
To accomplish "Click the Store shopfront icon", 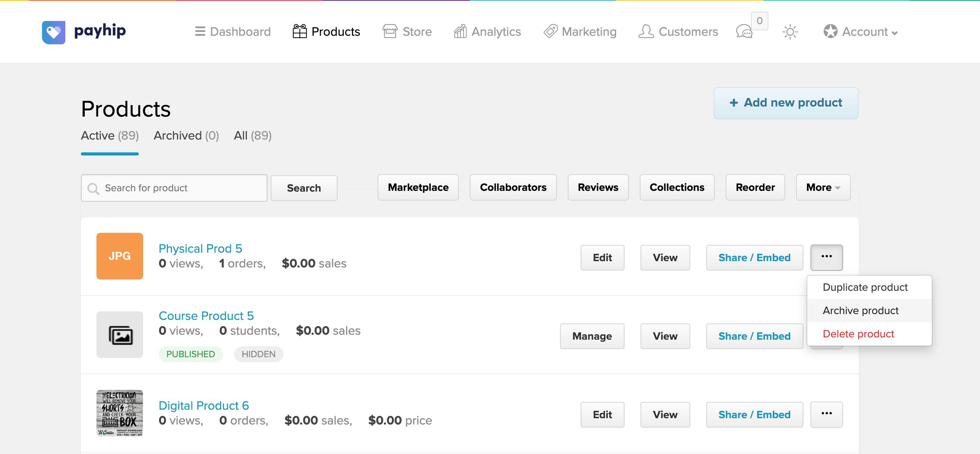I will click(390, 31).
